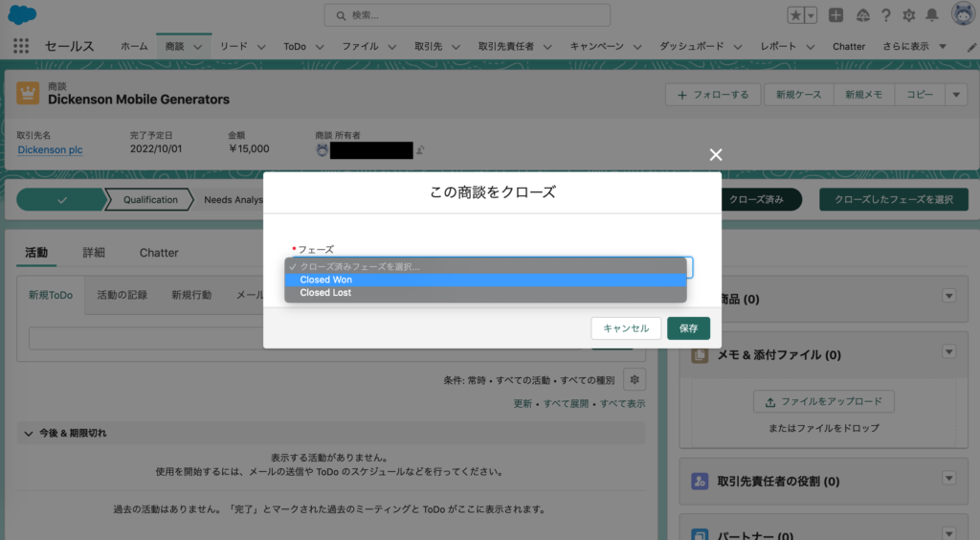Click the Salesforce cloud logo

pyautogui.click(x=22, y=14)
